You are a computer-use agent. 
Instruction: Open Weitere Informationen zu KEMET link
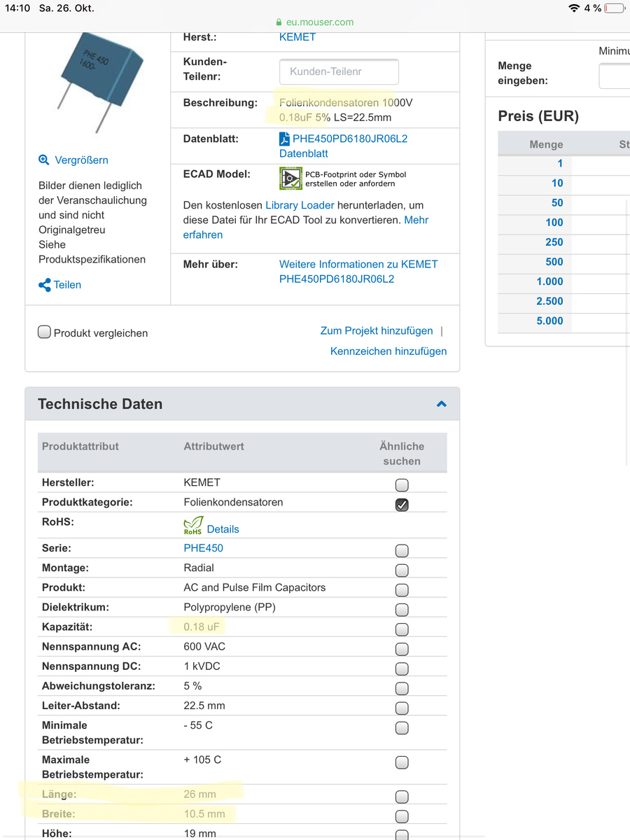click(358, 272)
